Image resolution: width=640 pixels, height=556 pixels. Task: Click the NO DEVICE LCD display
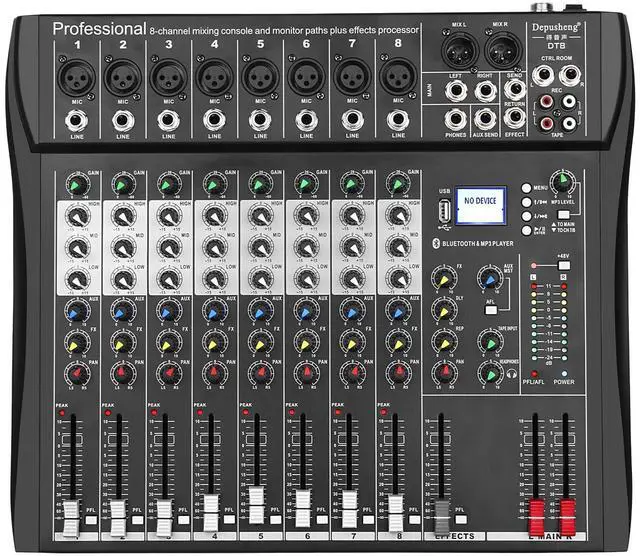pos(480,206)
